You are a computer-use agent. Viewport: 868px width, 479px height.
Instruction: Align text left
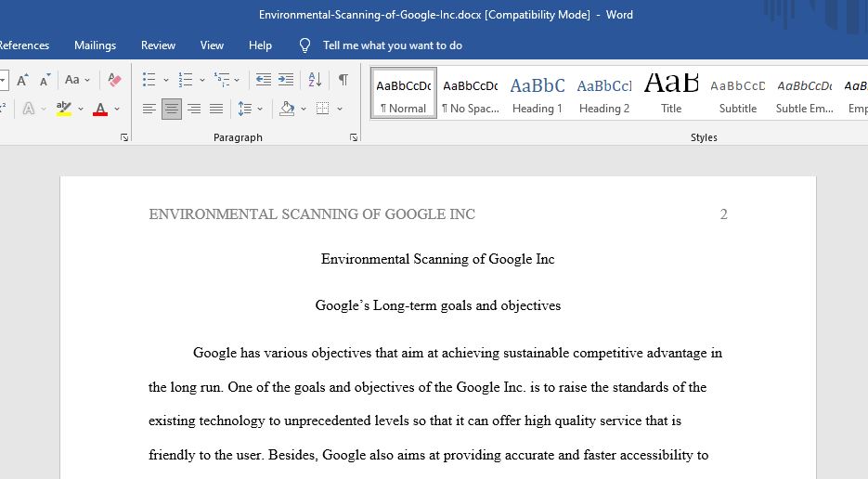click(149, 109)
